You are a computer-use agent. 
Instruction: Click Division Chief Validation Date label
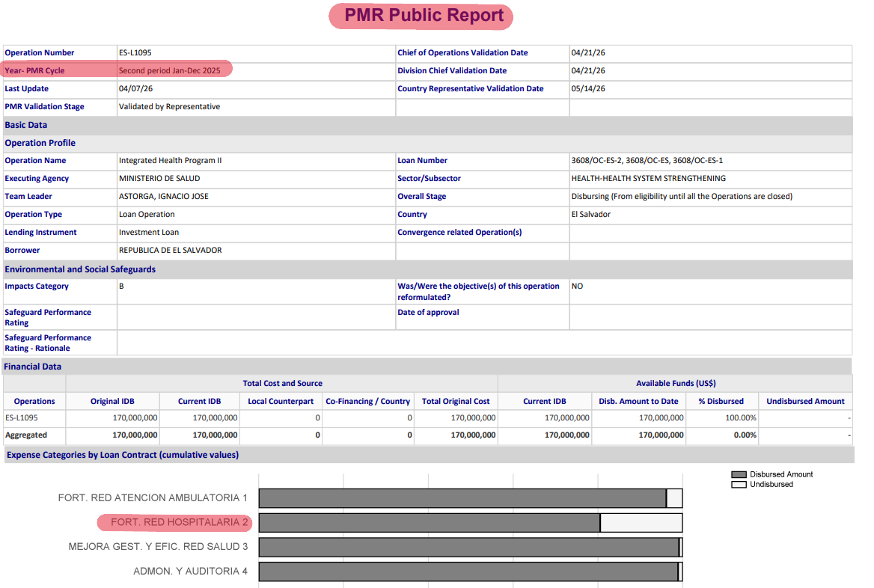click(x=452, y=70)
